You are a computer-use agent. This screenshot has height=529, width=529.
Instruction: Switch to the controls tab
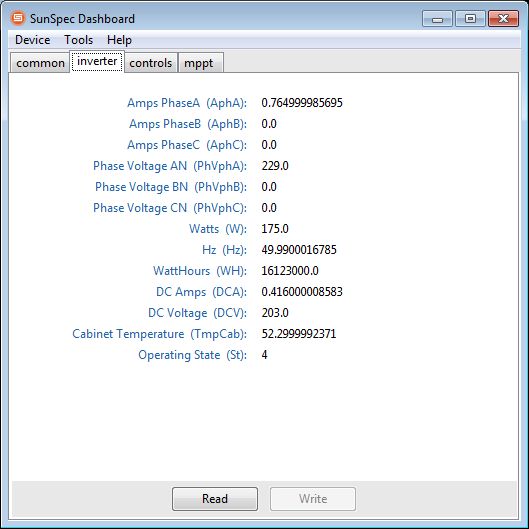(150, 63)
